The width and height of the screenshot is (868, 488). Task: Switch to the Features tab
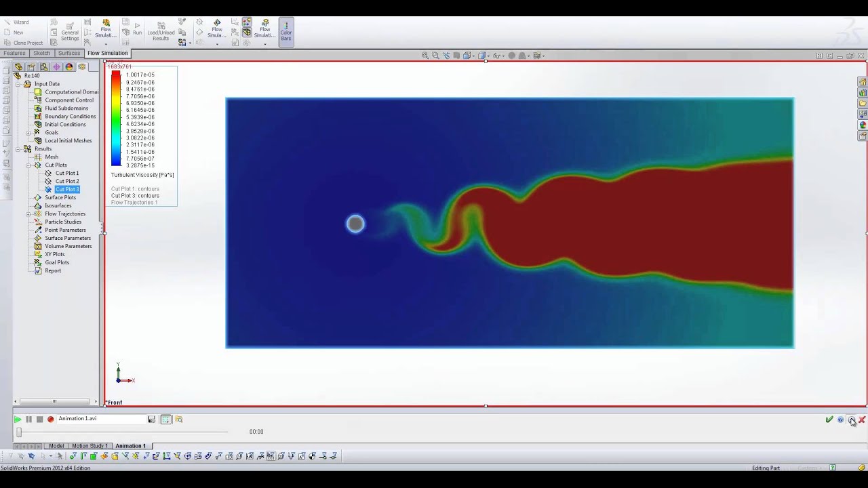[x=14, y=53]
